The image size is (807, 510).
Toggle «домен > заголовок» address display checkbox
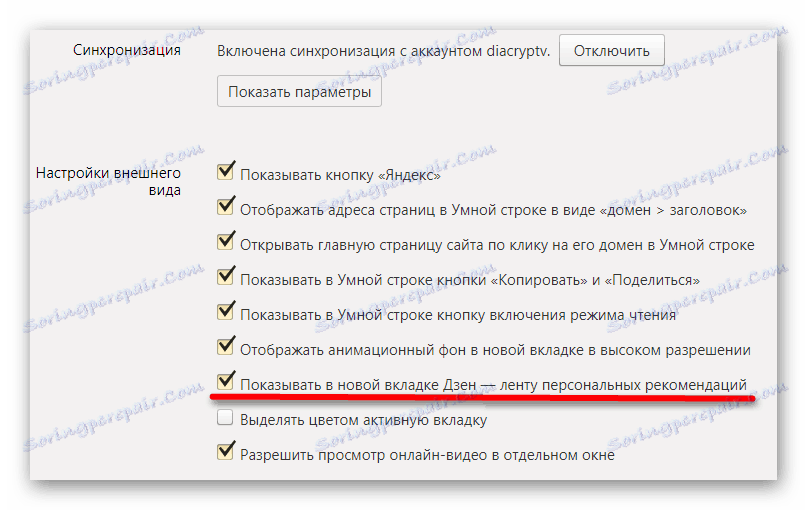225,206
